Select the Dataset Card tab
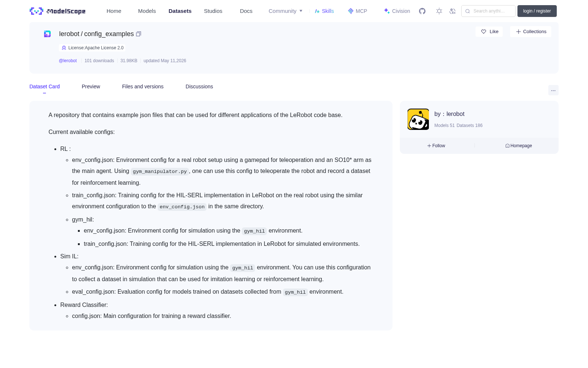Image resolution: width=588 pixels, height=368 pixels. [44, 86]
